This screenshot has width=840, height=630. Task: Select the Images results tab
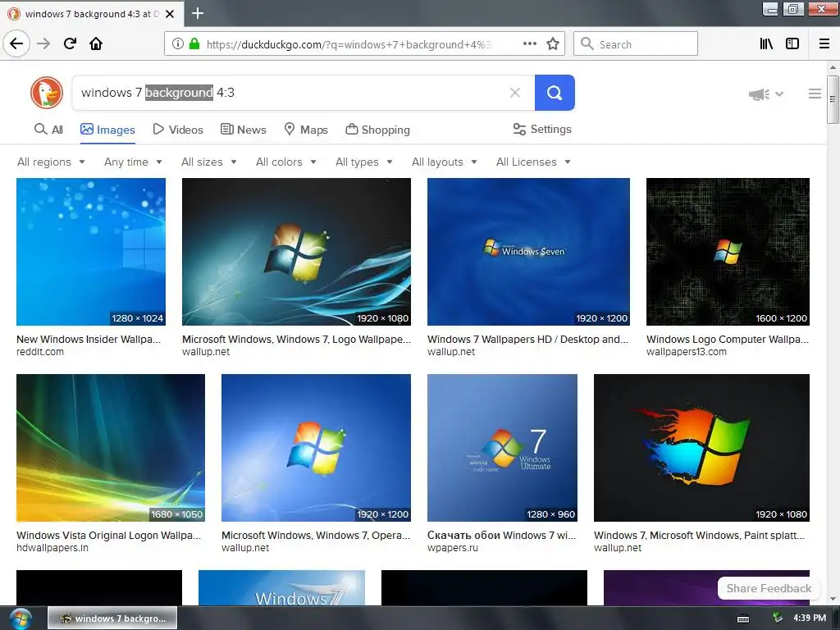click(x=107, y=130)
